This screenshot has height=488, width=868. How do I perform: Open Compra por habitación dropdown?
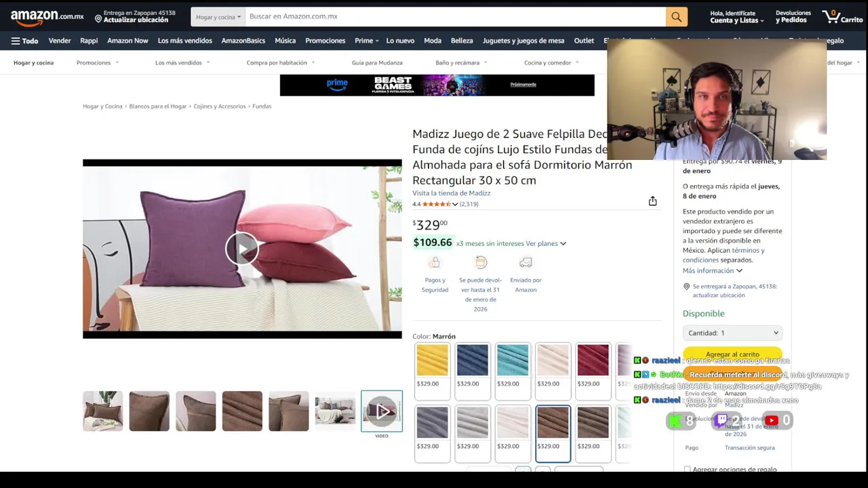281,62
